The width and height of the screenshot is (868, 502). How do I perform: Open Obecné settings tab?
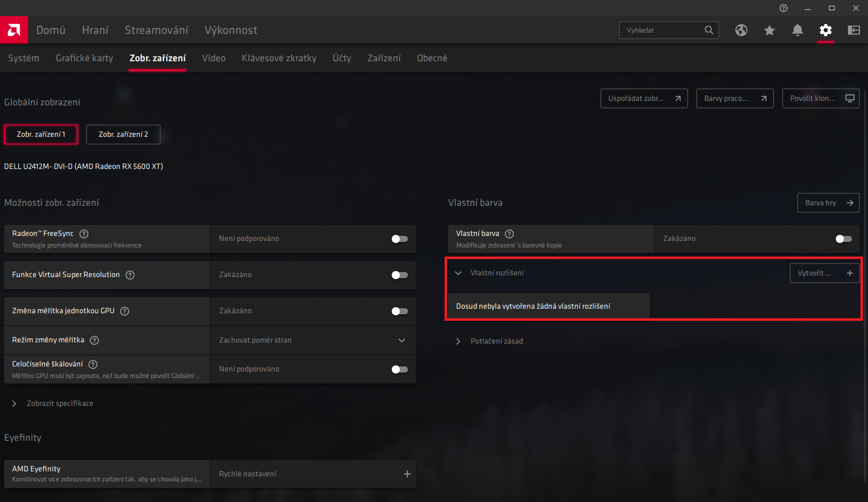432,58
